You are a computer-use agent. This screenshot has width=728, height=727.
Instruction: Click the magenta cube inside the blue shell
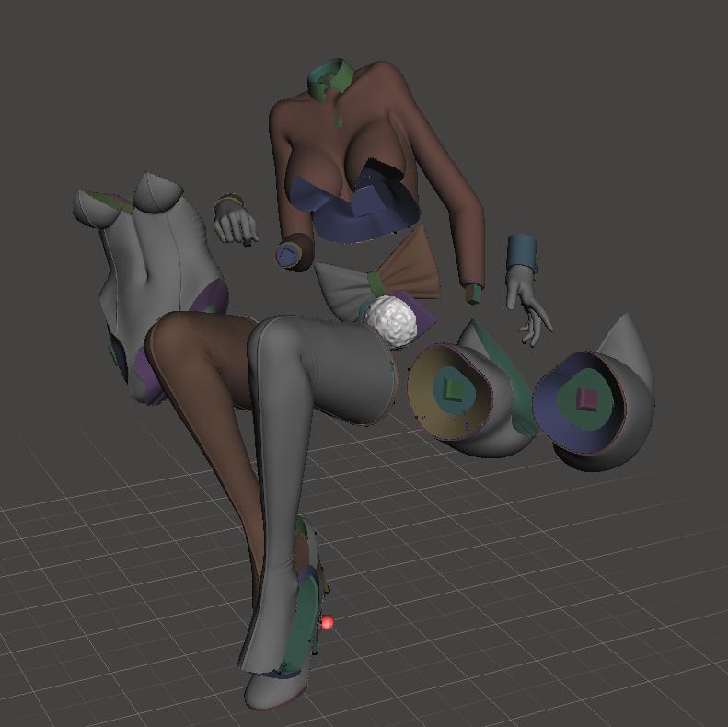(588, 399)
